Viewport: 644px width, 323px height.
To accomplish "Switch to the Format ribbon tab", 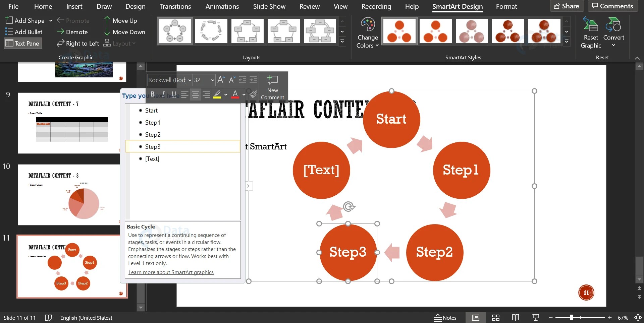I will point(506,6).
